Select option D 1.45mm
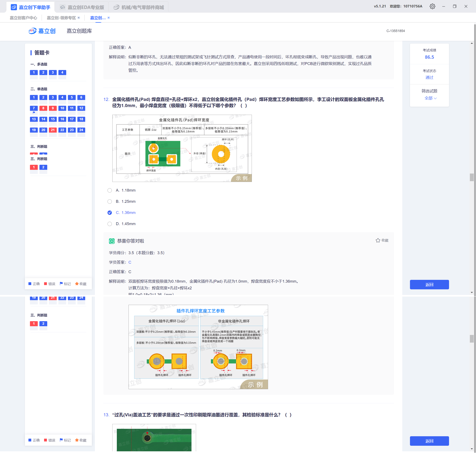 pyautogui.click(x=110, y=224)
